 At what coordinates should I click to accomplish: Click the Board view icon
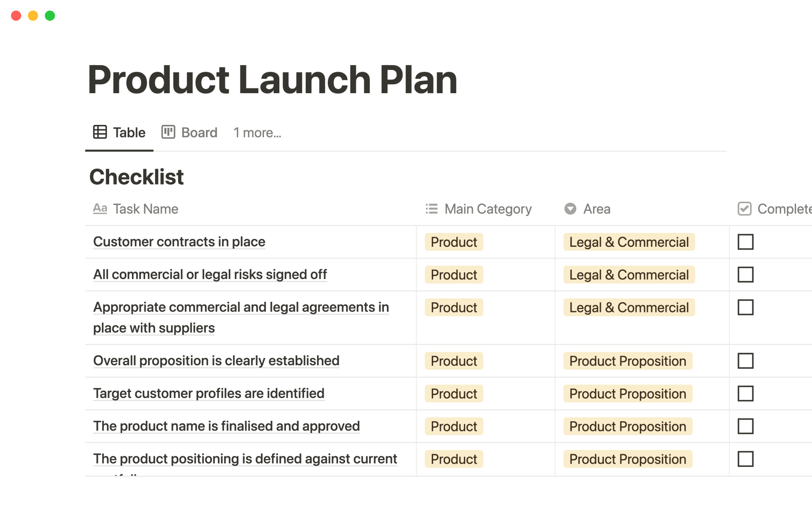tap(168, 132)
